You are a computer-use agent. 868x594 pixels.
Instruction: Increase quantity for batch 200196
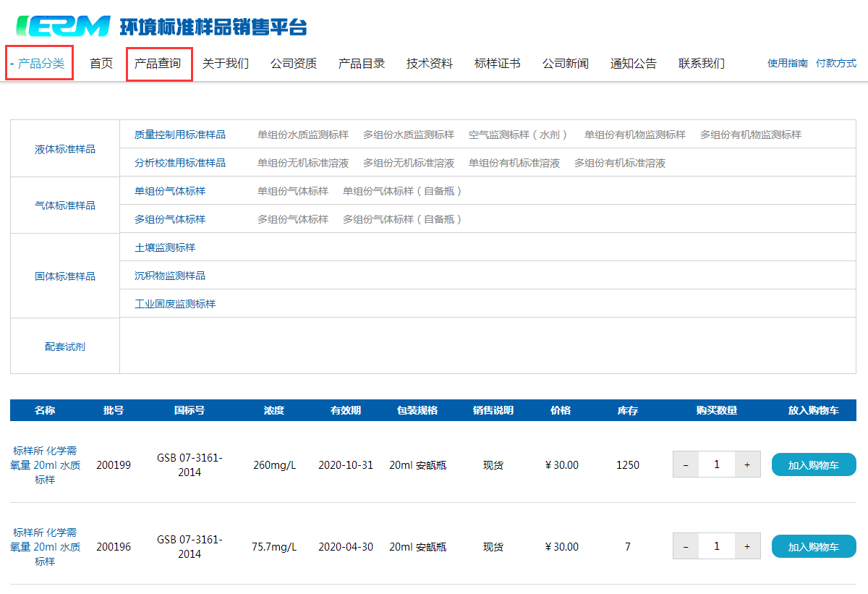click(x=747, y=546)
